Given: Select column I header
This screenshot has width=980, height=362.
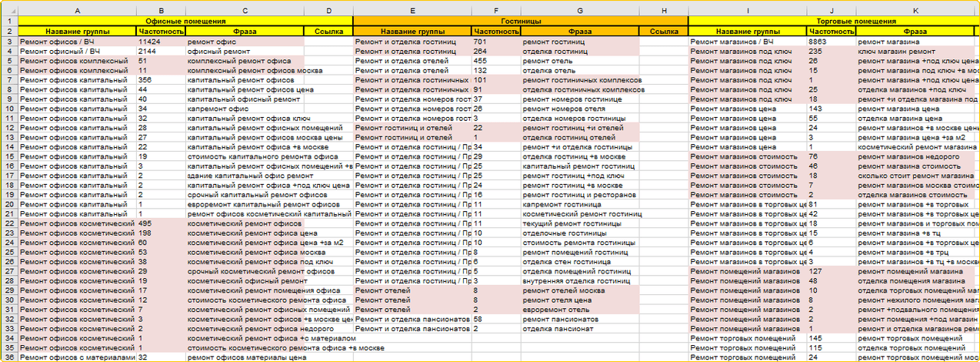Looking at the screenshot, I should 748,12.
